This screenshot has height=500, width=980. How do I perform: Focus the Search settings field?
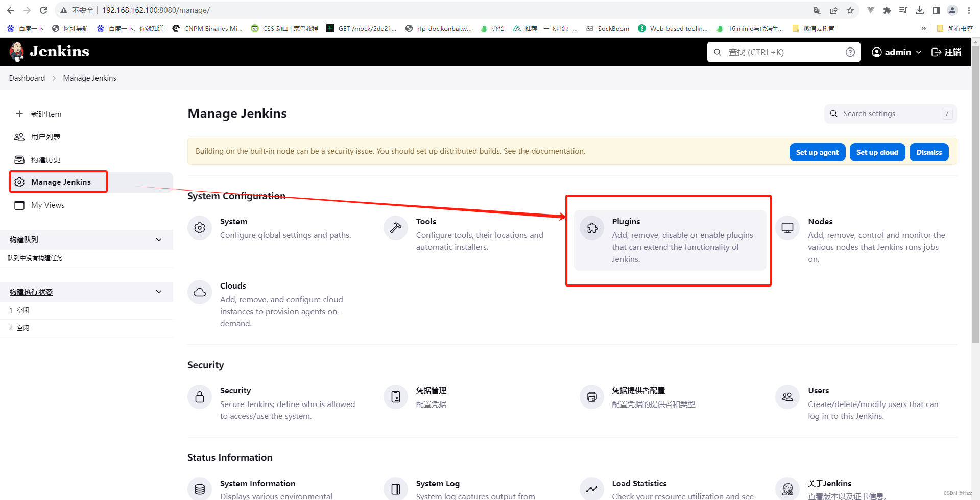[x=890, y=114]
